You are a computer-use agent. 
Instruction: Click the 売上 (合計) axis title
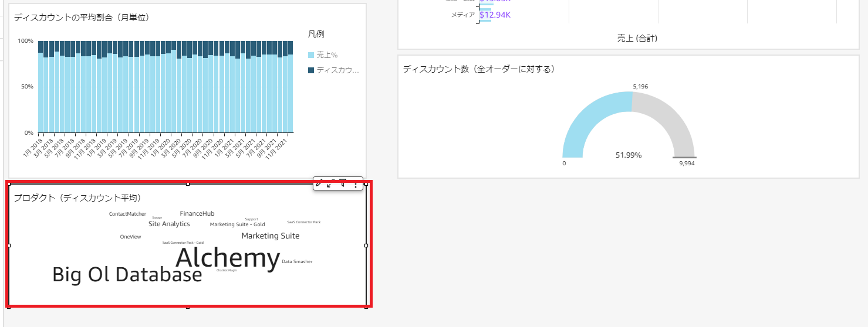tap(637, 38)
